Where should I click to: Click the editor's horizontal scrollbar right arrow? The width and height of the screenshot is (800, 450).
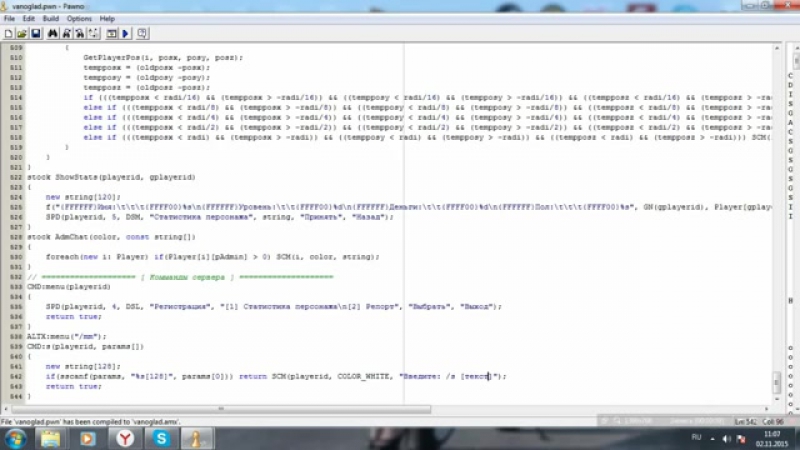coord(766,409)
